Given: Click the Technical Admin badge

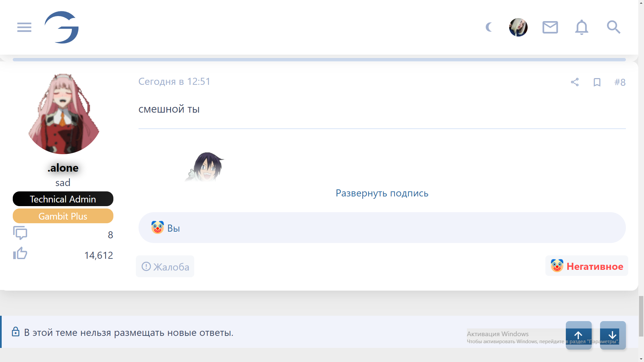Looking at the screenshot, I should [x=63, y=199].
